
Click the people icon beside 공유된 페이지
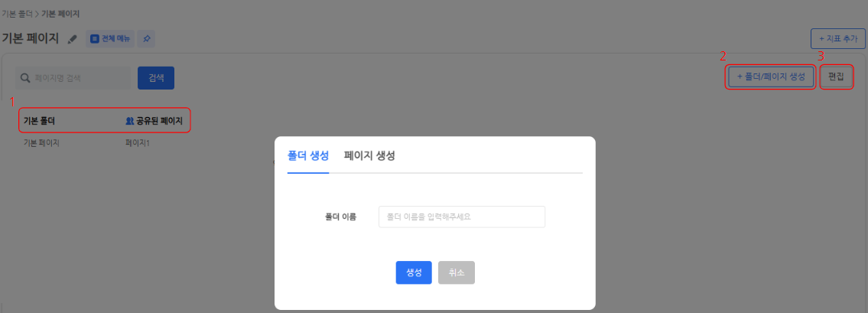[129, 121]
